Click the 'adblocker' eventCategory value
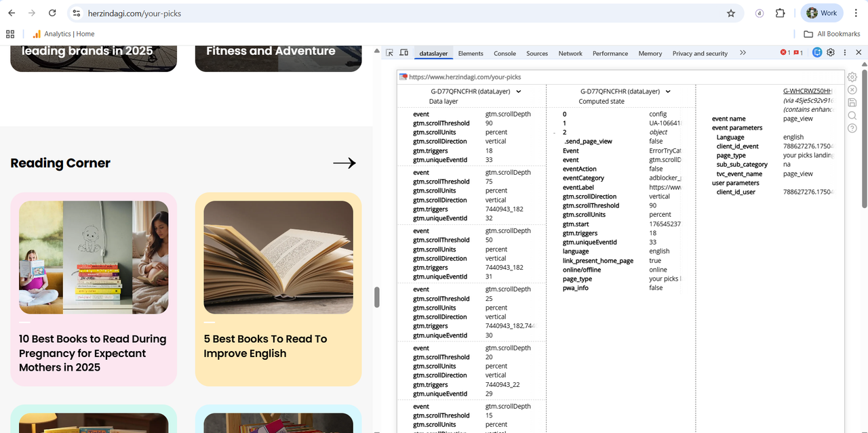Viewport: 868px width, 433px height. click(x=665, y=178)
